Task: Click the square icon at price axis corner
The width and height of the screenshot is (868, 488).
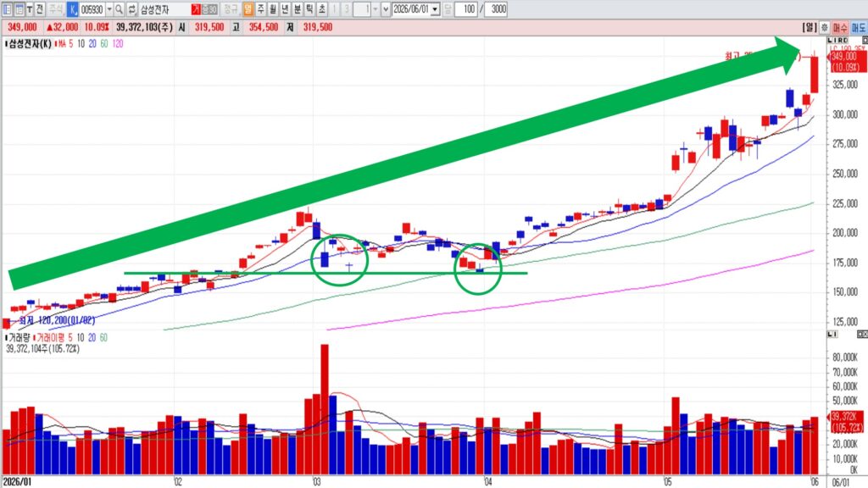Action: (864, 41)
